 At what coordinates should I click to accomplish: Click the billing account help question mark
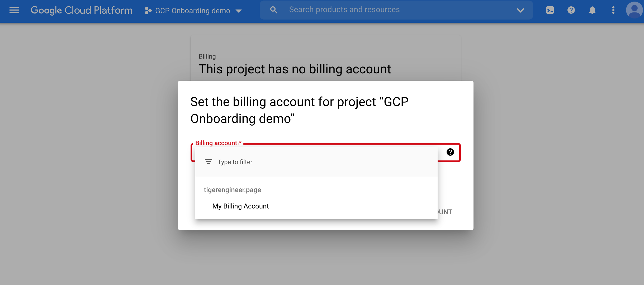(x=450, y=152)
